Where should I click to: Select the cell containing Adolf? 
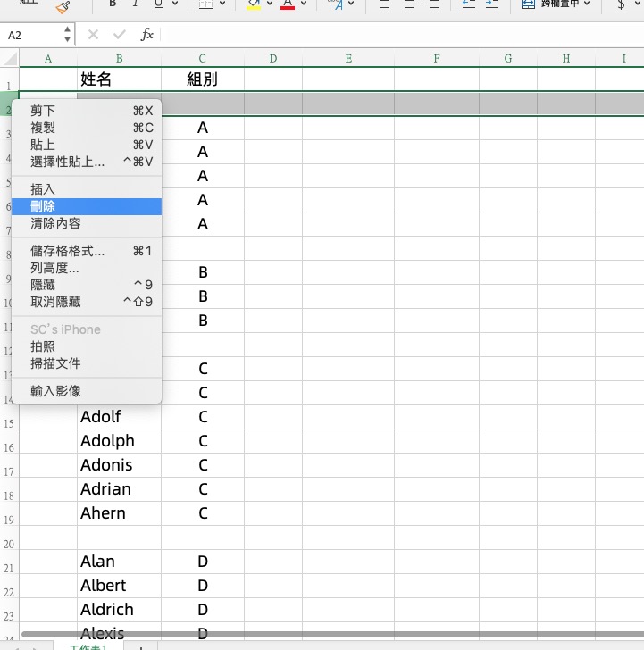click(119, 417)
